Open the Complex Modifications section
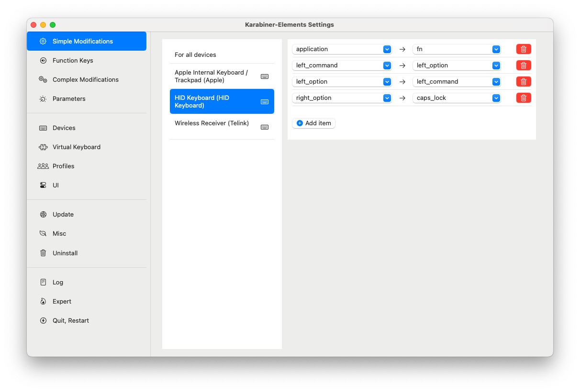The image size is (580, 392). 87,79
